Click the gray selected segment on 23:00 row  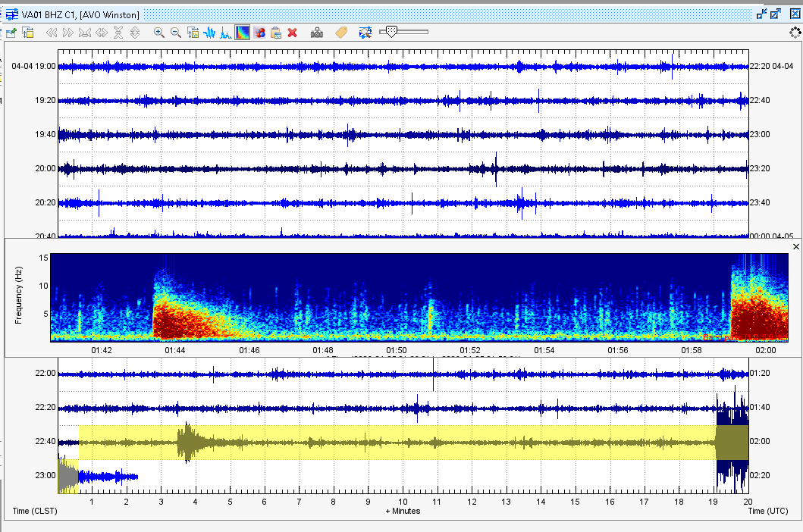[x=67, y=476]
